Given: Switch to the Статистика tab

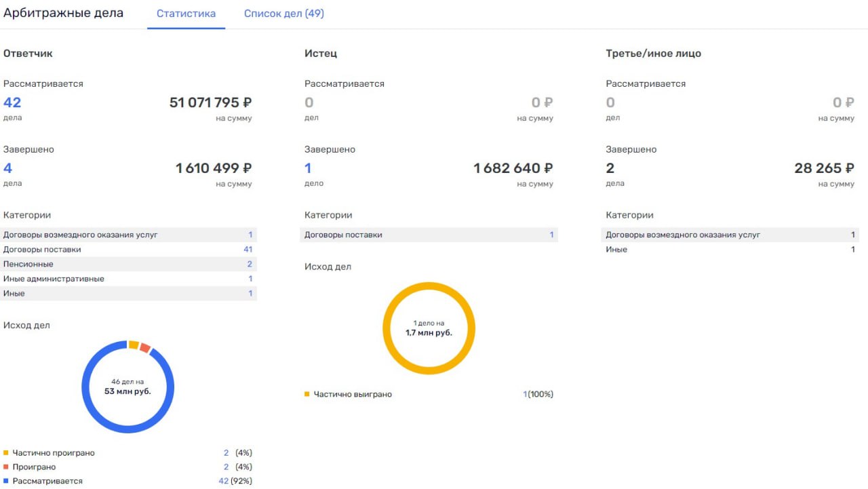Looking at the screenshot, I should 186,14.
